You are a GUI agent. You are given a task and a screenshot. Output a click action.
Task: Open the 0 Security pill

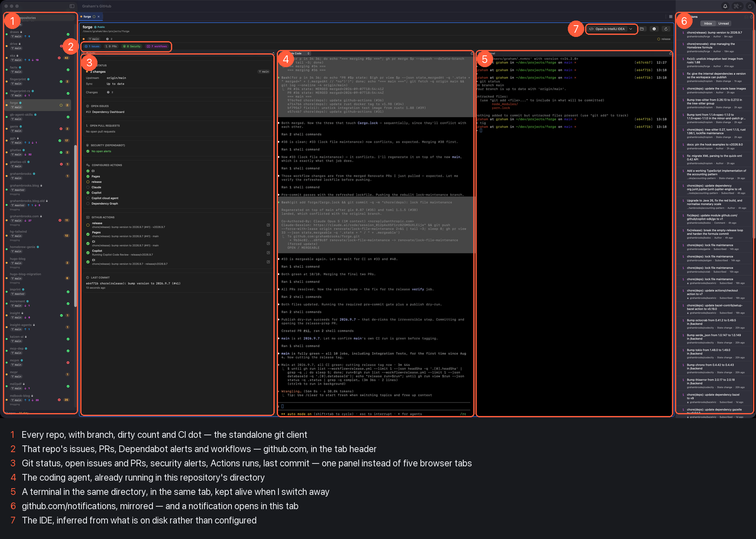[131, 46]
